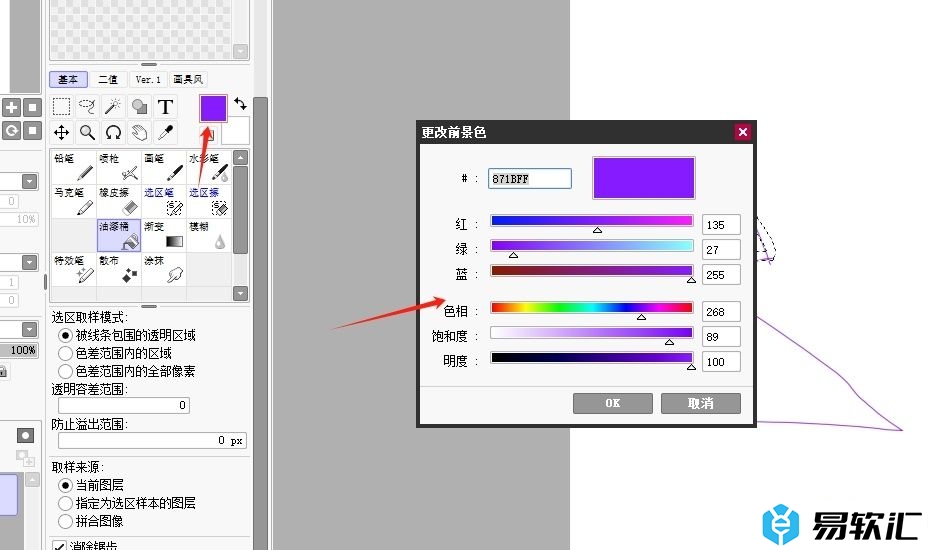Choose the 渐变 gradient tool
Screen dimensions: 928x550
point(164,235)
